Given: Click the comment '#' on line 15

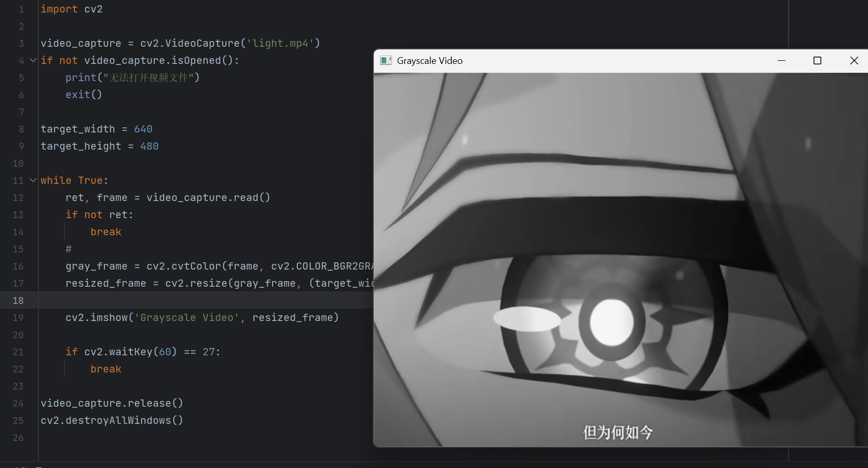Looking at the screenshot, I should [69, 249].
